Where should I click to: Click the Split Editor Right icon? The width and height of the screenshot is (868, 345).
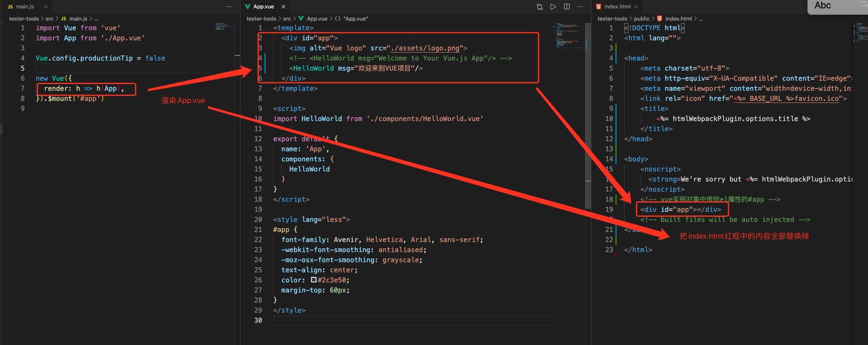(567, 7)
